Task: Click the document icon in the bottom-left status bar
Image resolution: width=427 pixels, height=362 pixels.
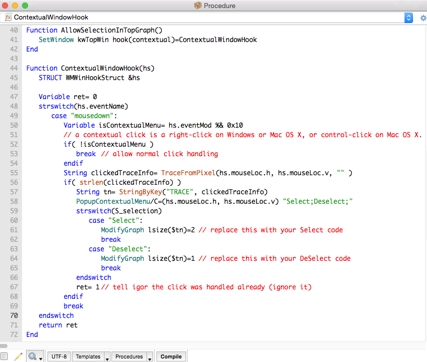Action: pyautogui.click(x=4, y=357)
